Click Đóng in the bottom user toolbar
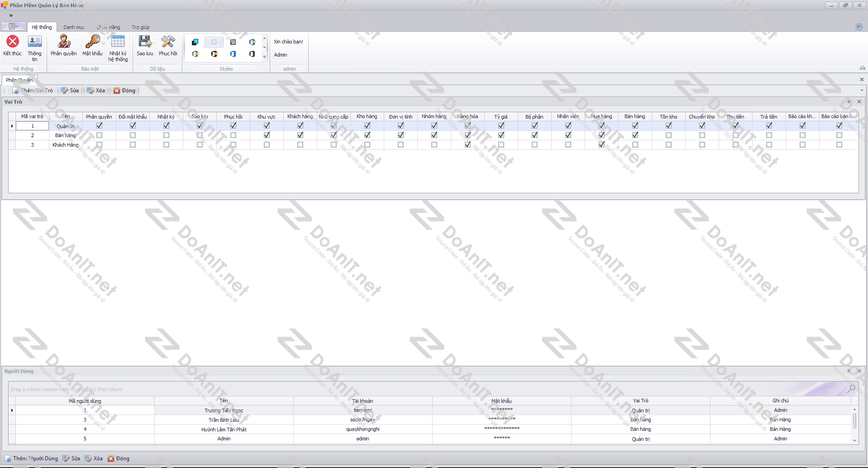 pyautogui.click(x=119, y=458)
